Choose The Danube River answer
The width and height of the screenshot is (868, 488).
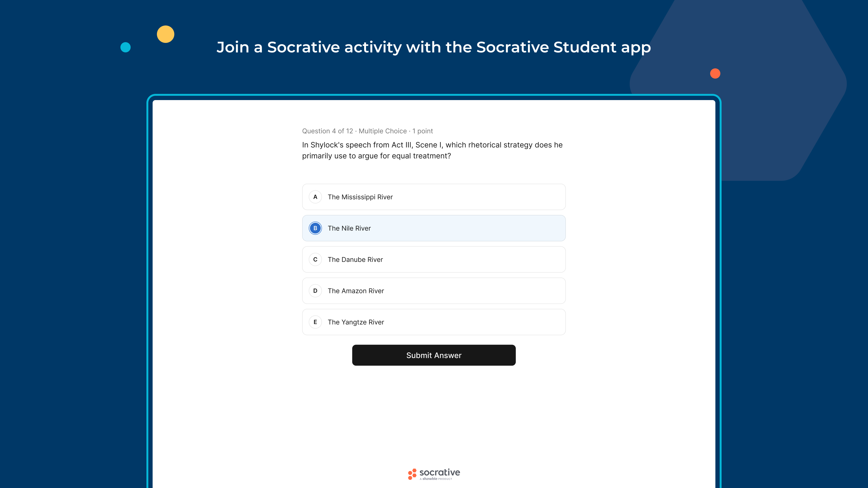click(x=434, y=260)
